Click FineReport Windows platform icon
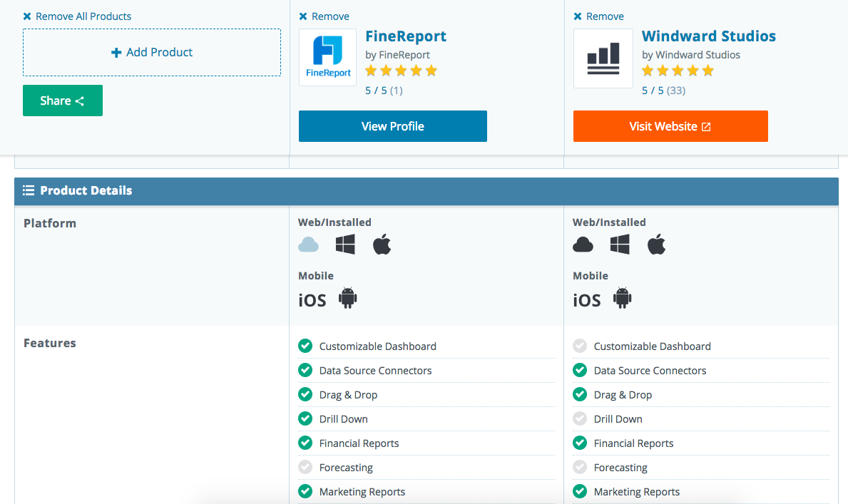 (345, 245)
